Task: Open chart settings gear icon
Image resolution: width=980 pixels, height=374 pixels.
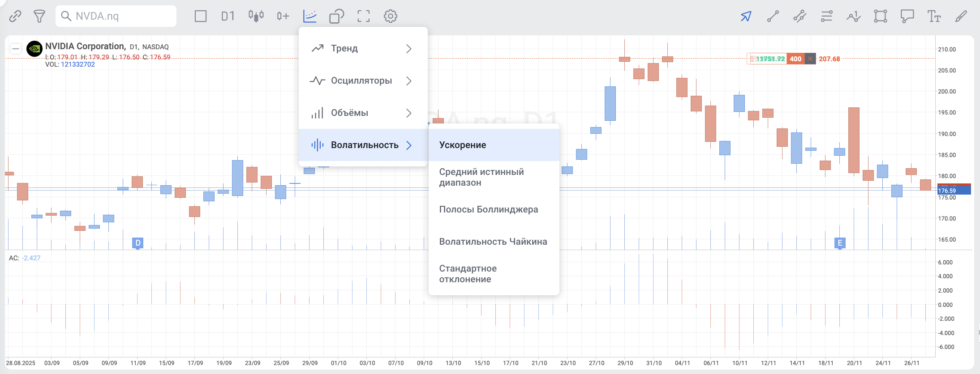Action: (391, 16)
